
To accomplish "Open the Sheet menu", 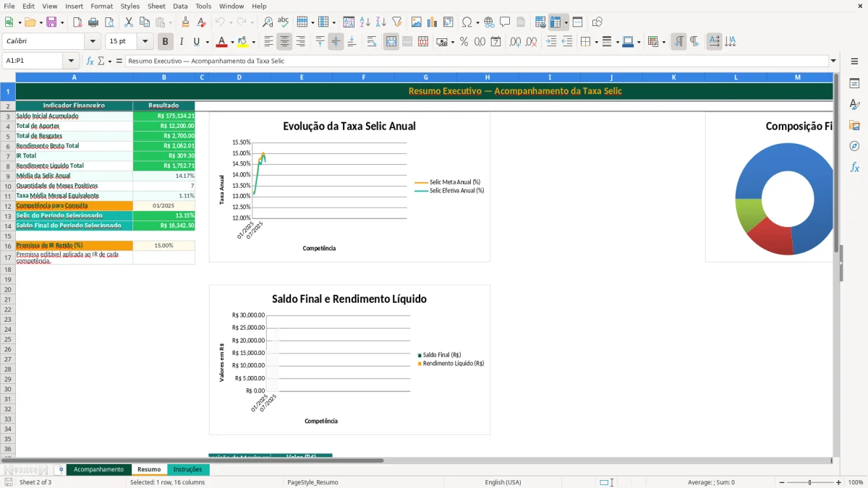I will (x=156, y=6).
